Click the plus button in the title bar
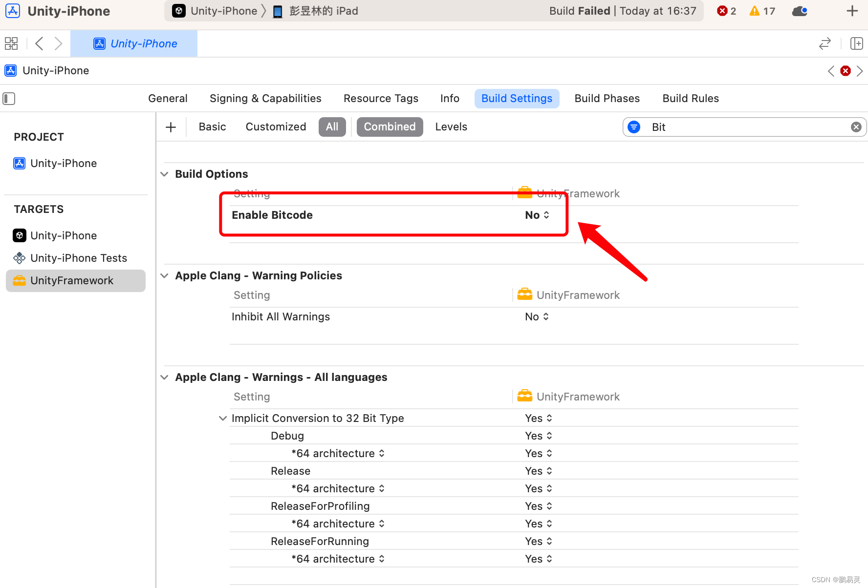 852,11
